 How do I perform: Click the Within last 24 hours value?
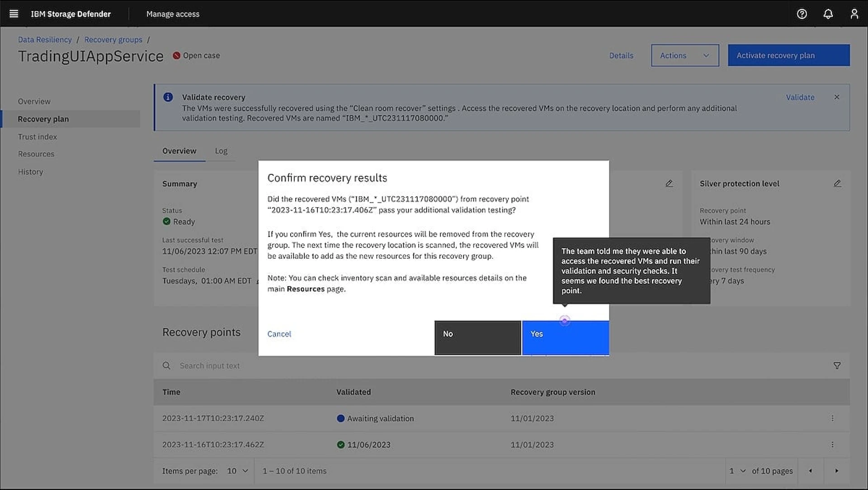[x=735, y=222]
